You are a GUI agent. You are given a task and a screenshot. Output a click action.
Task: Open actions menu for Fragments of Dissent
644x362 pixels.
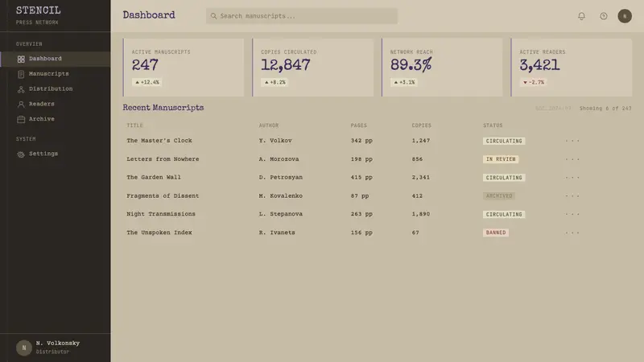(572, 196)
